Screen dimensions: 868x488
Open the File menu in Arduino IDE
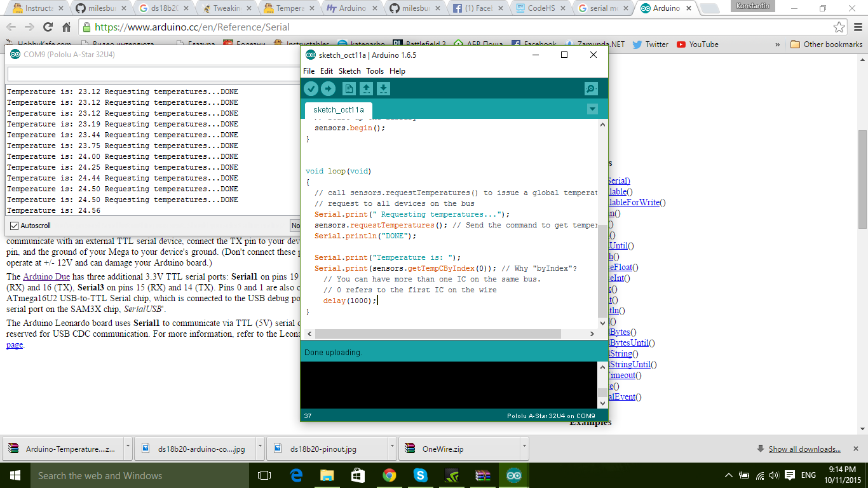click(x=309, y=71)
